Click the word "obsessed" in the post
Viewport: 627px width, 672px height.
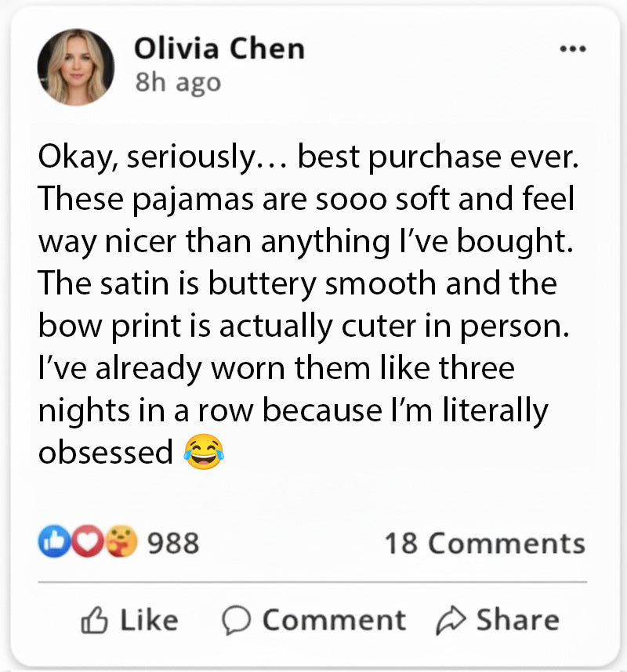tap(106, 452)
